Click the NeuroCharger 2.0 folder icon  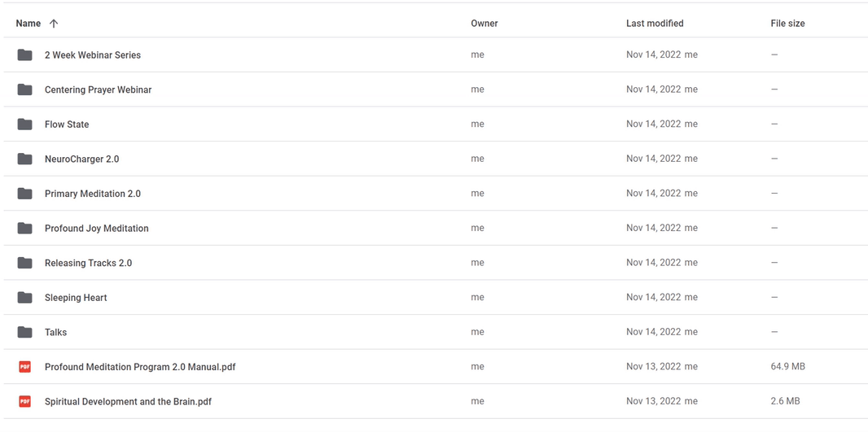coord(25,159)
